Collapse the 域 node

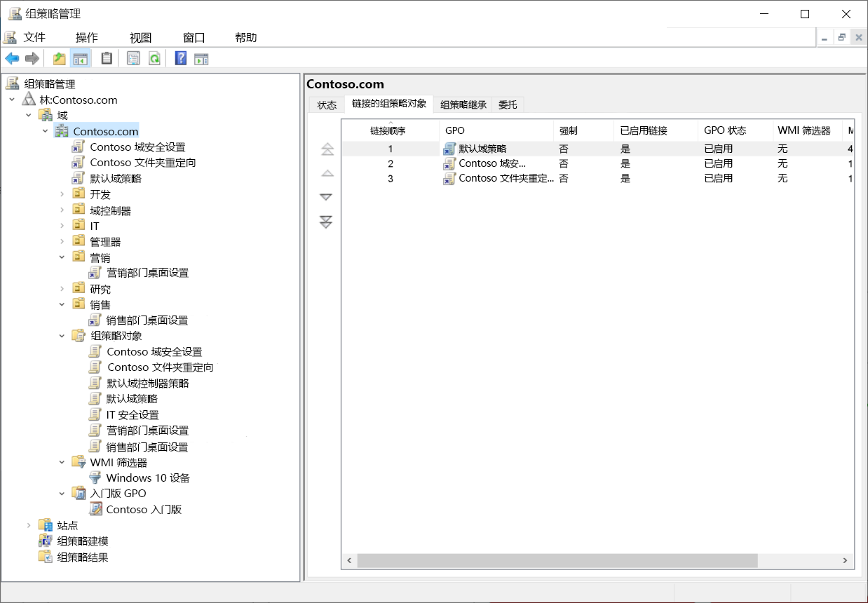point(29,115)
